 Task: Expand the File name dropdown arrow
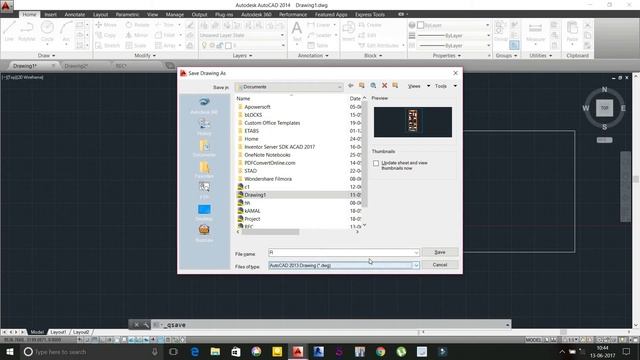pos(416,253)
